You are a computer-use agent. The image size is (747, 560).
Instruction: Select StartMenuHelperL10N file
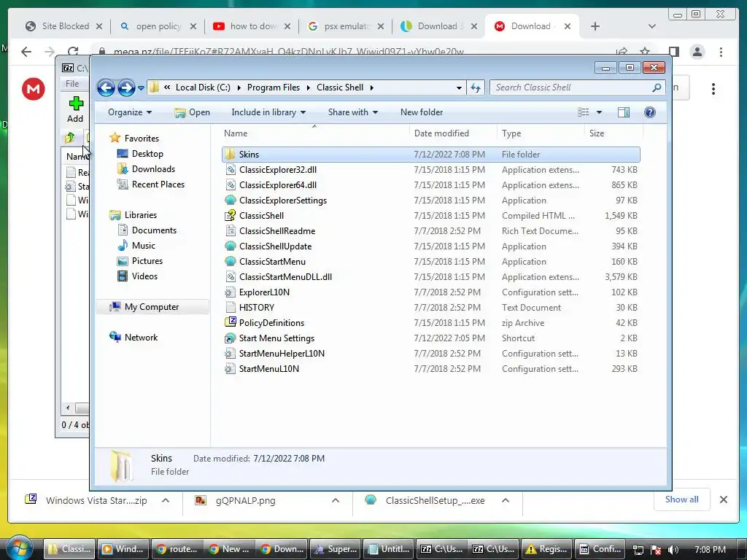(x=430, y=354)
